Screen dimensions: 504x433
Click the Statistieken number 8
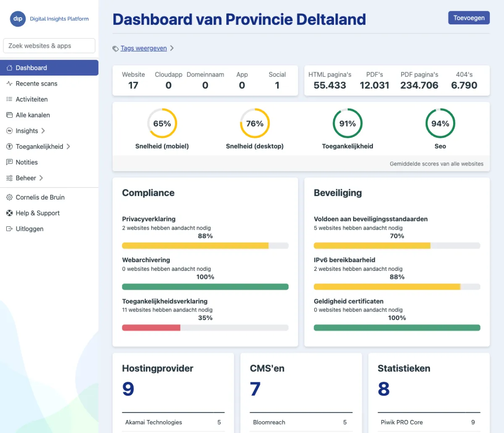[383, 389]
